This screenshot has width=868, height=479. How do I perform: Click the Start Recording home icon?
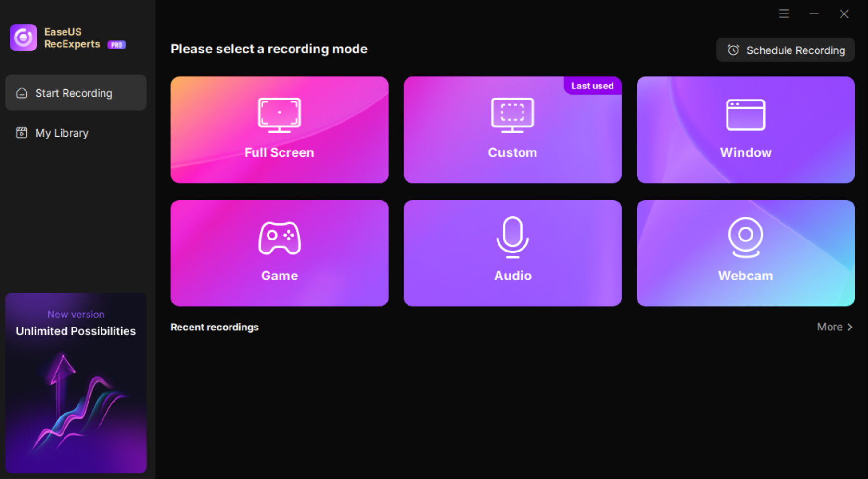point(21,93)
